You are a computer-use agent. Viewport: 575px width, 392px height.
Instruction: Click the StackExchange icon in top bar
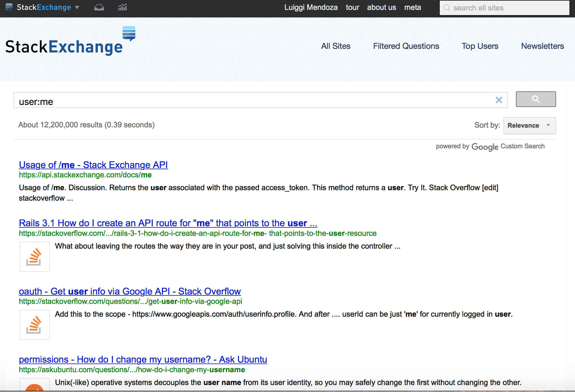click(9, 7)
